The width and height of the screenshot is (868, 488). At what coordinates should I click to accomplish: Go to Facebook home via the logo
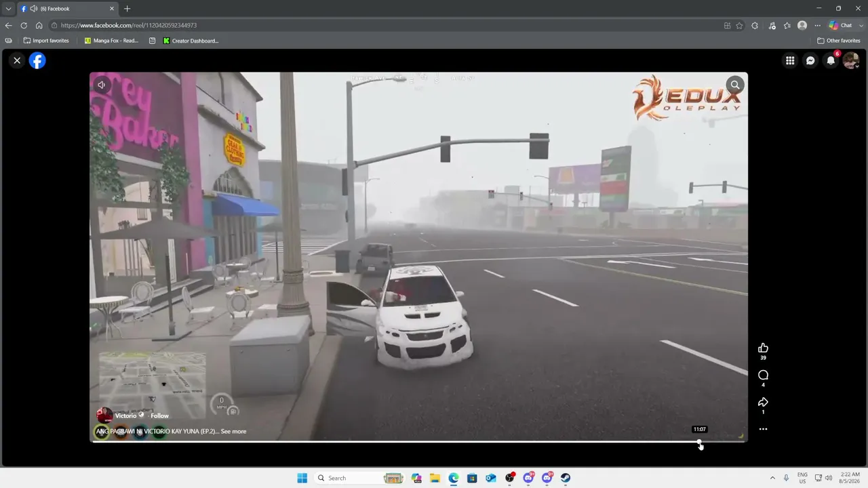37,60
